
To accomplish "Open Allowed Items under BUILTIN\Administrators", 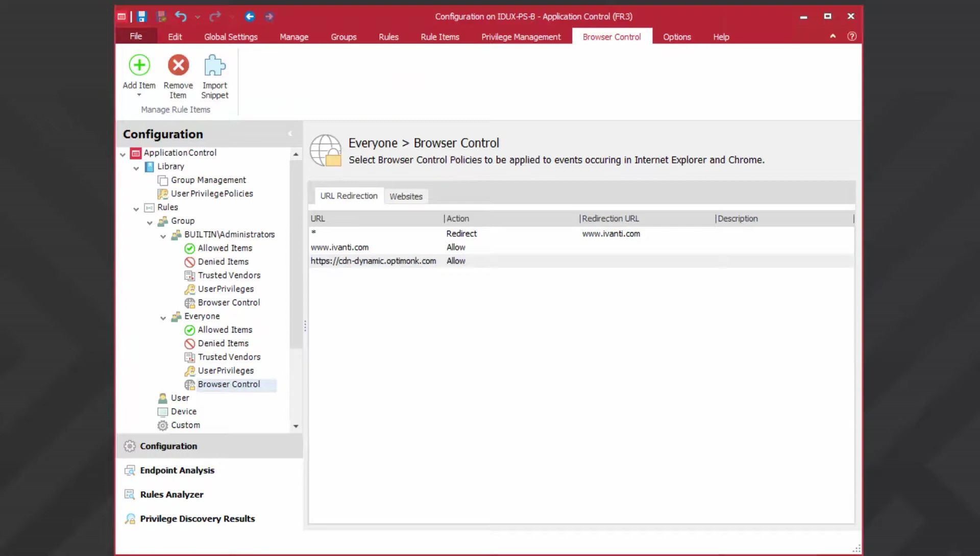I will tap(225, 248).
